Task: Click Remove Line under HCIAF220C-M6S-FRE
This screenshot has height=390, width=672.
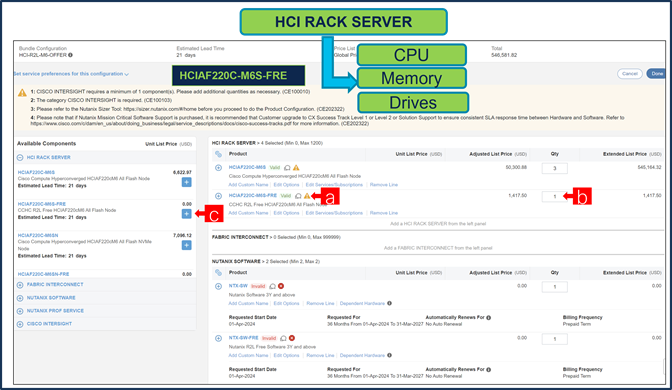Action: pyautogui.click(x=384, y=213)
